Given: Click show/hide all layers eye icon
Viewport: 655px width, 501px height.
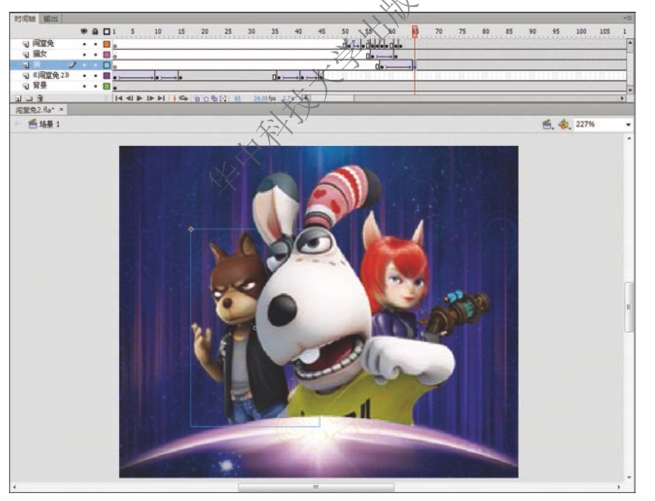Looking at the screenshot, I should 83,33.
